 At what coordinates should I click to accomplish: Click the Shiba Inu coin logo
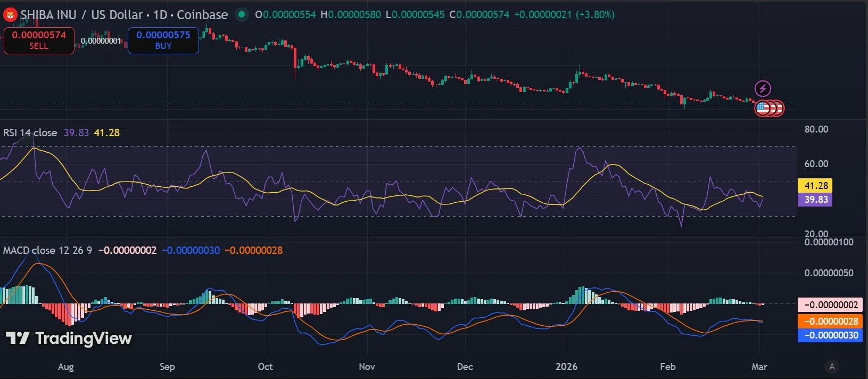tap(10, 15)
